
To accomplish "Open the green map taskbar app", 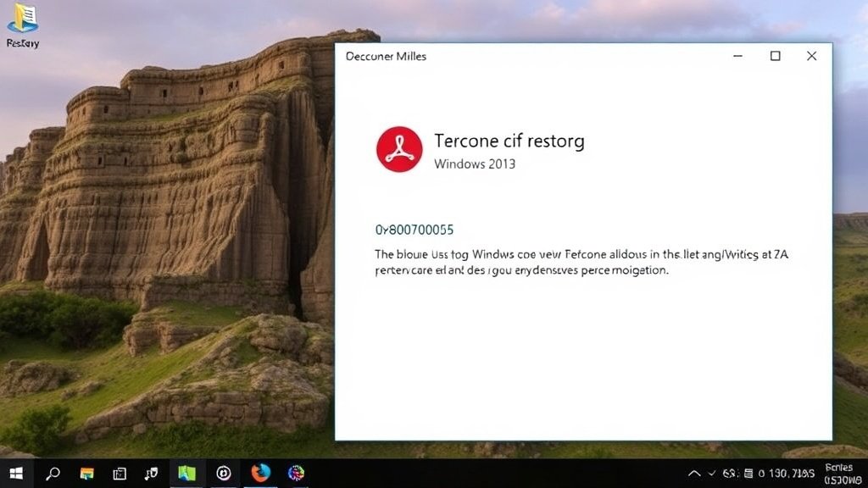I will [x=186, y=473].
